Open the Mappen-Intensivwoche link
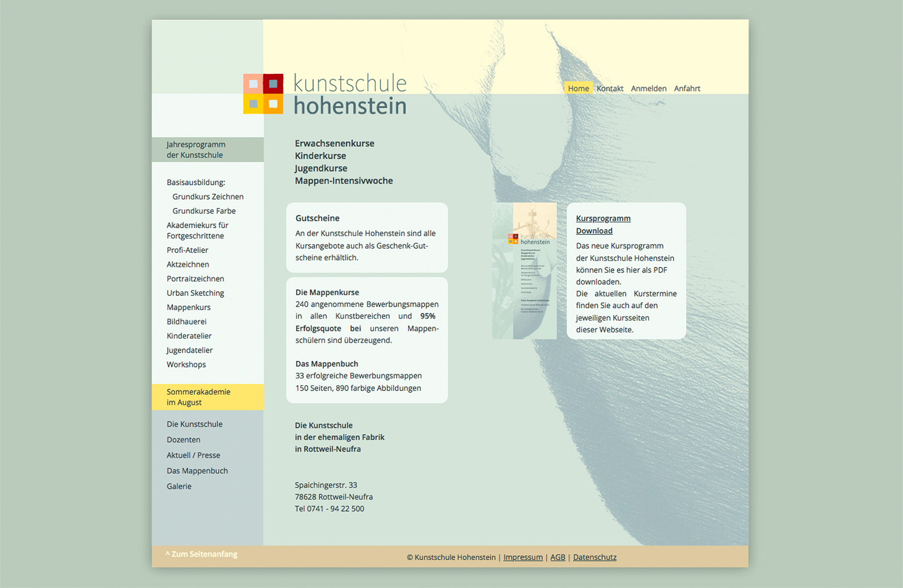The height and width of the screenshot is (588, 903). pos(344,181)
